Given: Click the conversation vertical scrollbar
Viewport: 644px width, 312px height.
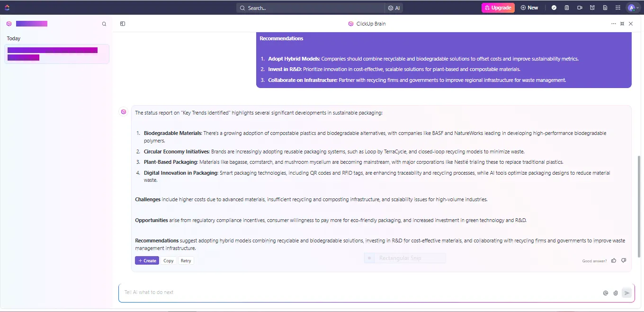Looking at the screenshot, I should click(638, 206).
